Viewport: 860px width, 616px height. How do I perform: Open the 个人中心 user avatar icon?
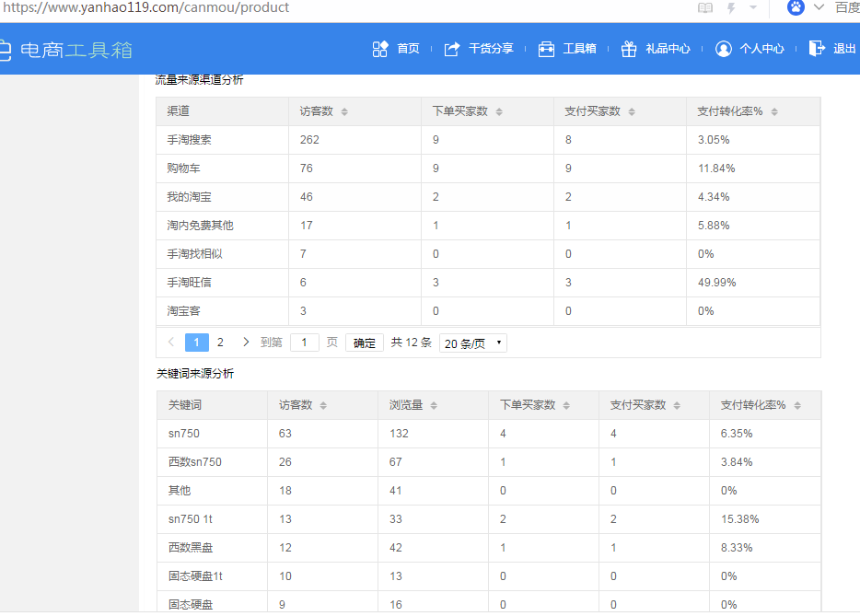pos(724,49)
